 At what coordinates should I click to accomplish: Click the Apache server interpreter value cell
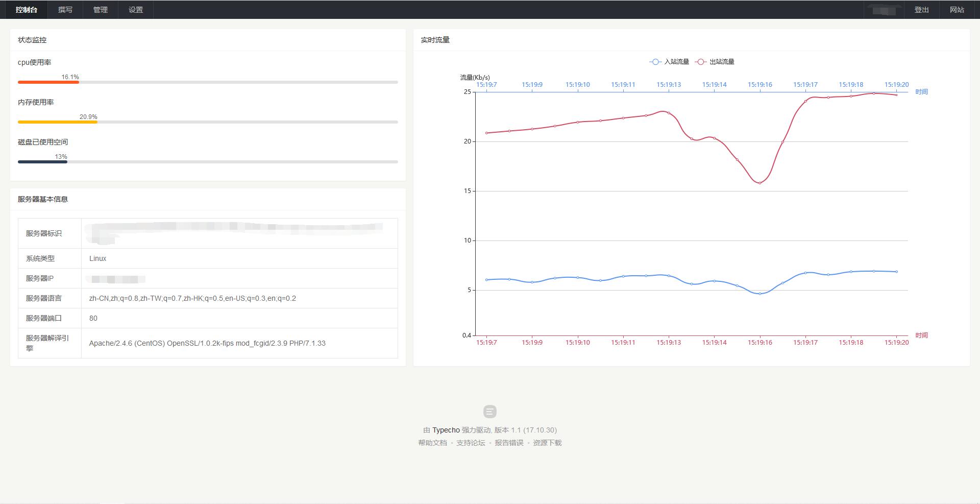(207, 343)
